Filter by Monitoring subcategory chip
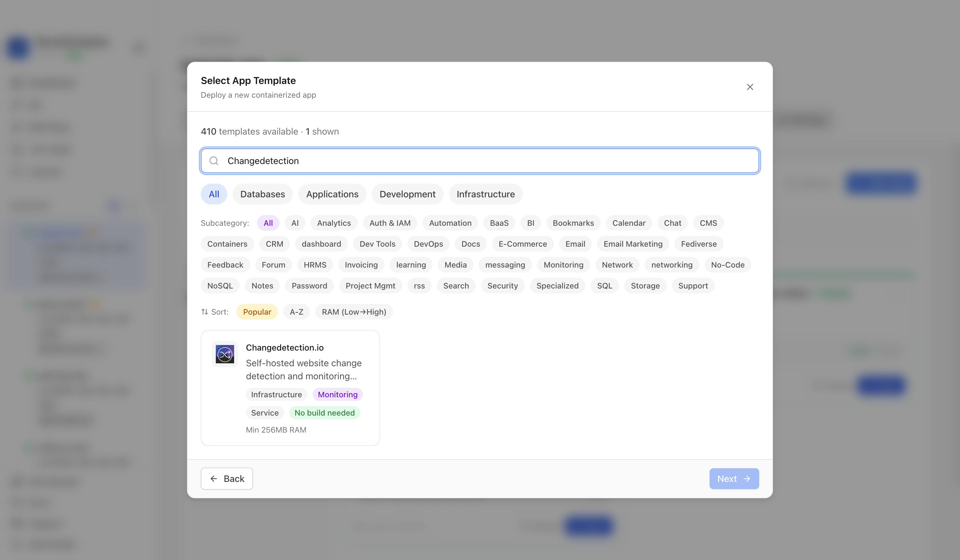The height and width of the screenshot is (560, 960). pyautogui.click(x=563, y=265)
